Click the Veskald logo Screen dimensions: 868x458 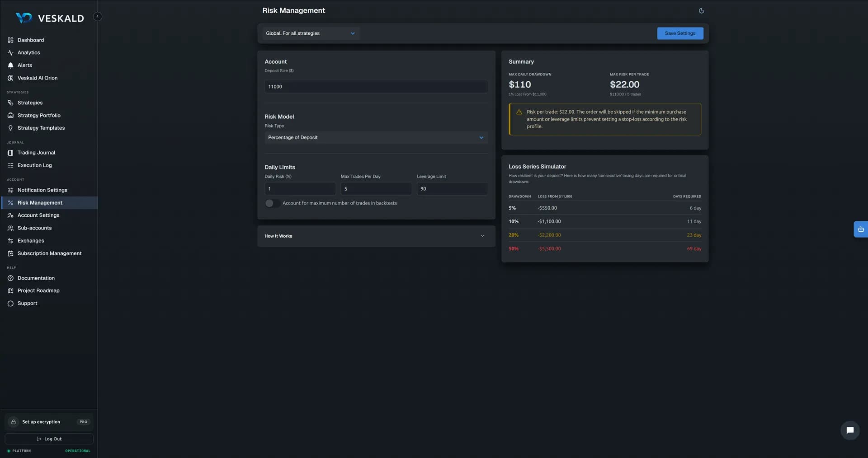coord(50,18)
